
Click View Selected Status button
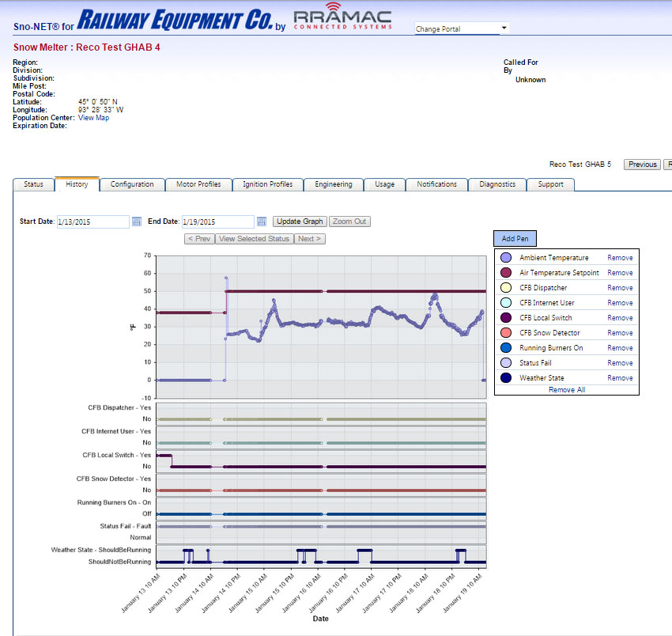(254, 239)
